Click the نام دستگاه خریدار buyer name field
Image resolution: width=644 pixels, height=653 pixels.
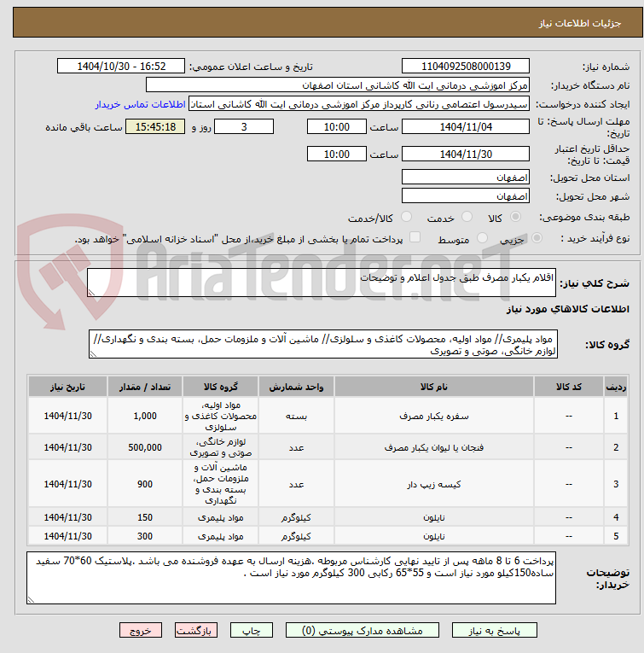click(338, 85)
